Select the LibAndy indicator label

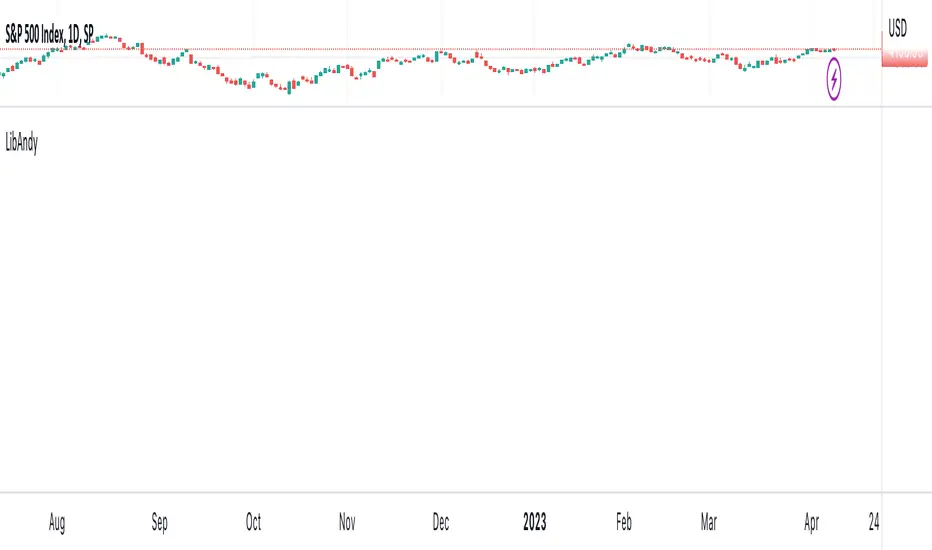tap(21, 141)
